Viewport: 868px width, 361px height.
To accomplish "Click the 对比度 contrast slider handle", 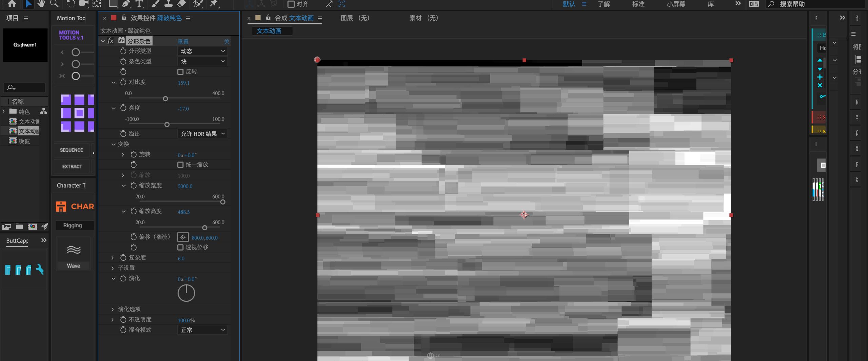I will 165,99.
